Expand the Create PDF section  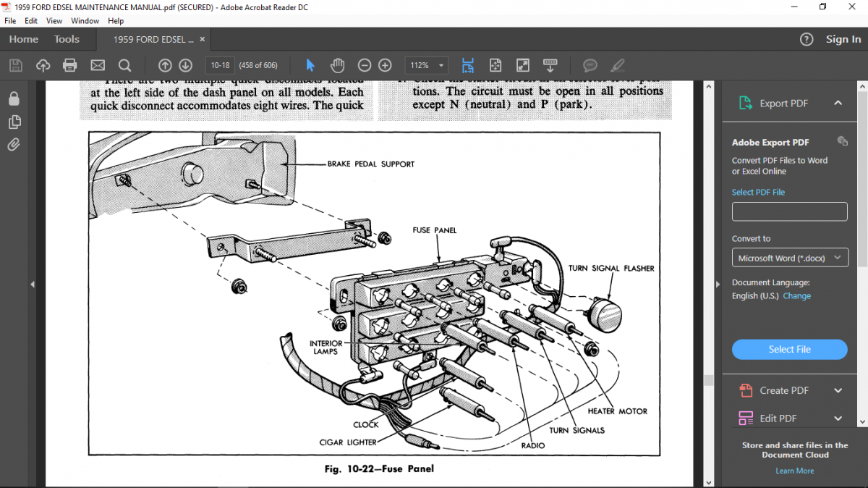pyautogui.click(x=838, y=390)
